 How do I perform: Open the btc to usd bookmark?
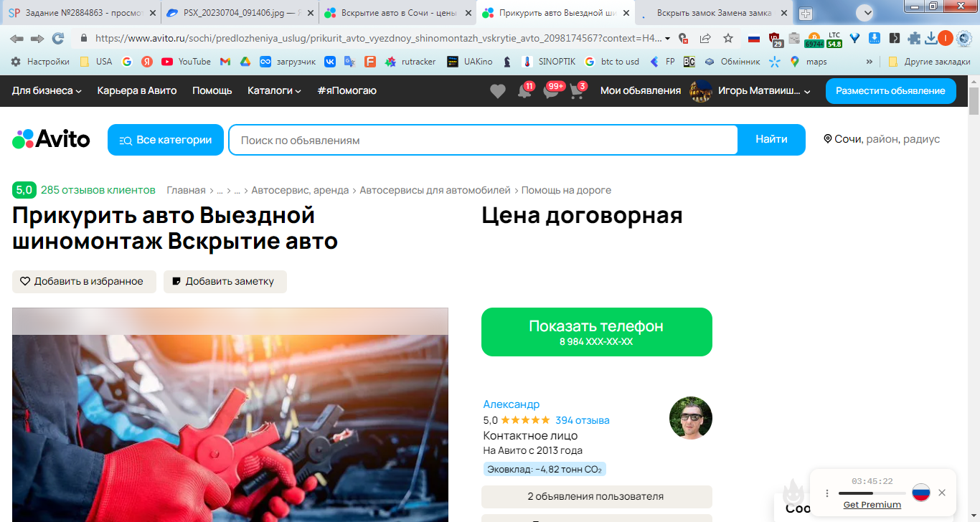coord(612,62)
